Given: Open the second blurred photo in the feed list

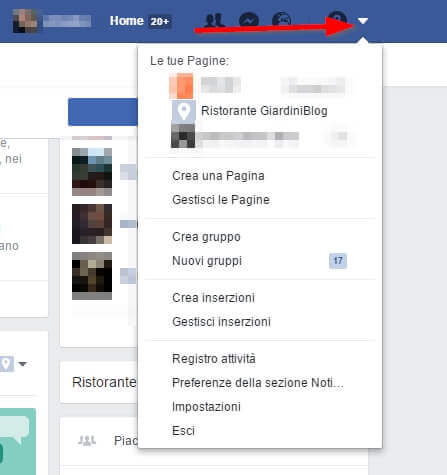Looking at the screenshot, I should [92, 224].
